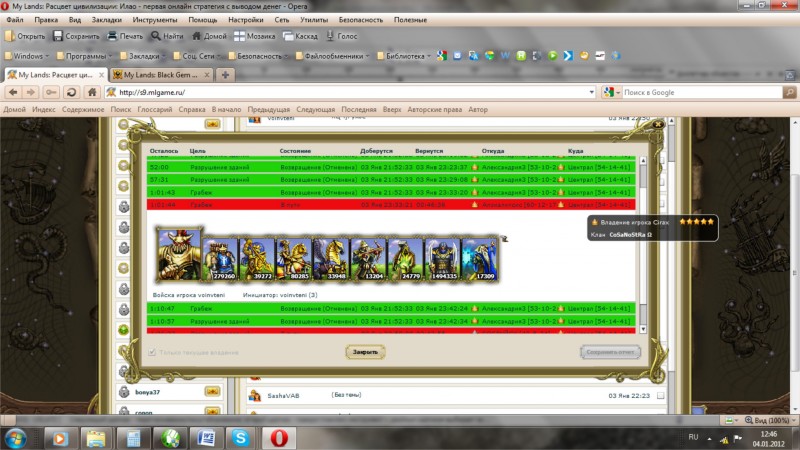
Task: Select the mission row with 1:10:47 remaining
Action: 391,309
